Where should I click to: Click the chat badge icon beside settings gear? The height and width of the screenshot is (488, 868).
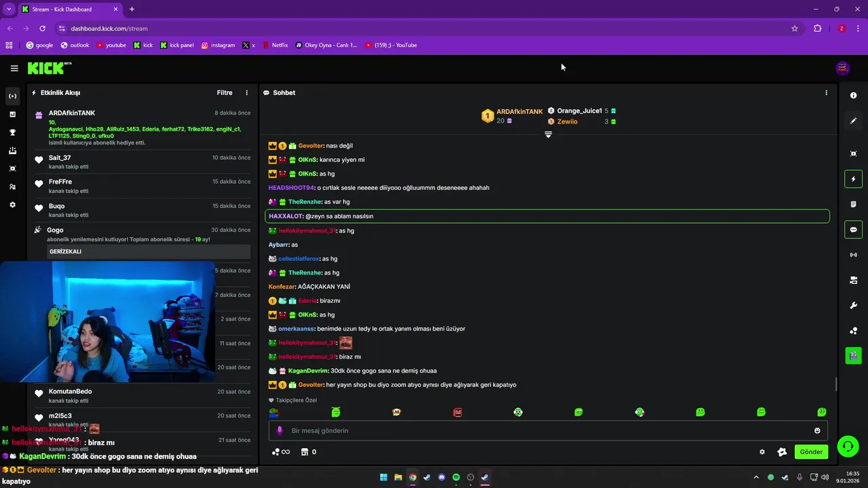782,452
